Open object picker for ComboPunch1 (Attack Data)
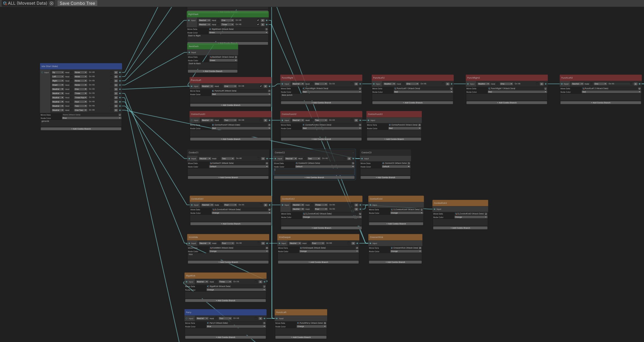Screen dimensions: 644x342 [269, 125]
